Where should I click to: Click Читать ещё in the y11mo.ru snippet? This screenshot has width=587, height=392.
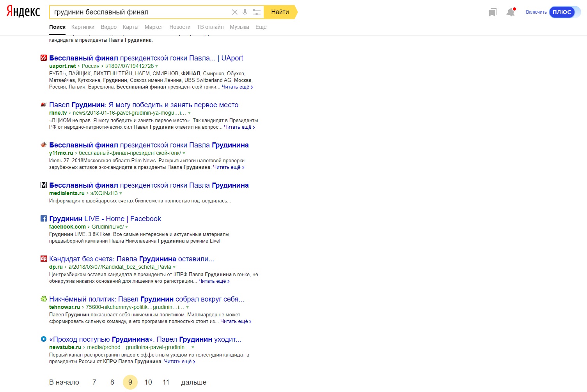point(229,167)
